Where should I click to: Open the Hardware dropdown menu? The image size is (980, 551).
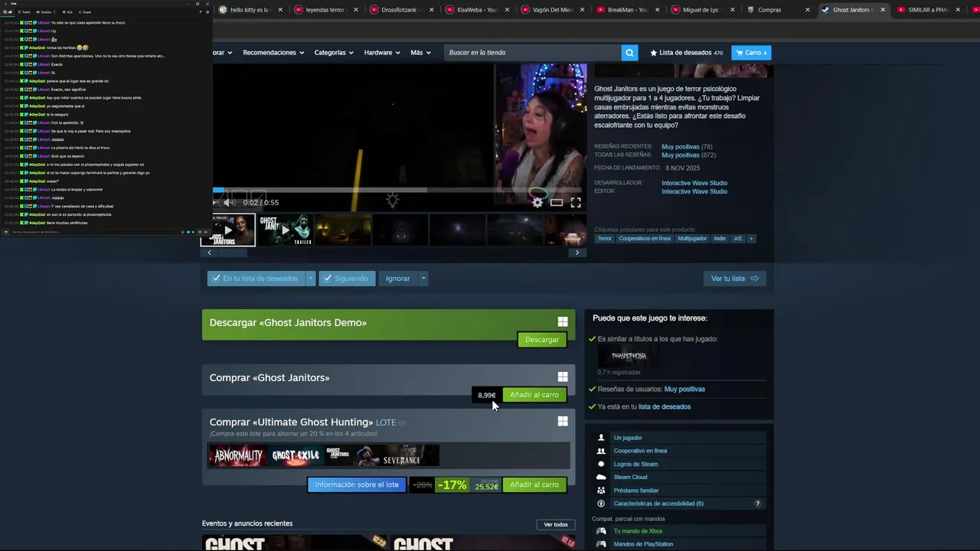(382, 53)
